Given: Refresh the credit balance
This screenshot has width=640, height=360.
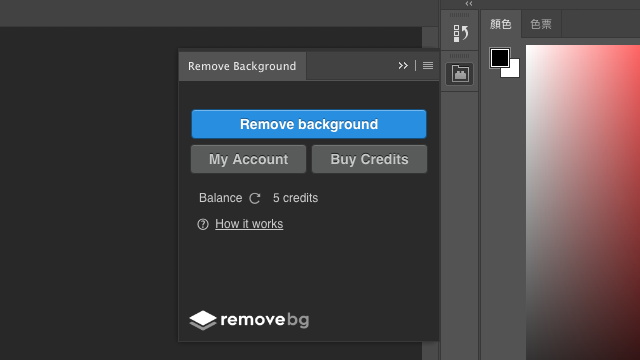Looking at the screenshot, I should coord(255,198).
